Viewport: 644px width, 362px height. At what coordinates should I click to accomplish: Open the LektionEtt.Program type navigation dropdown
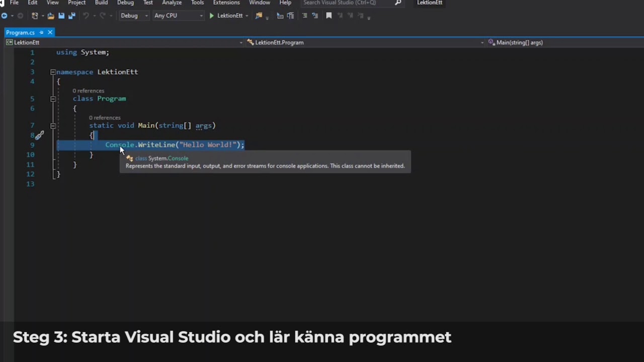365,42
